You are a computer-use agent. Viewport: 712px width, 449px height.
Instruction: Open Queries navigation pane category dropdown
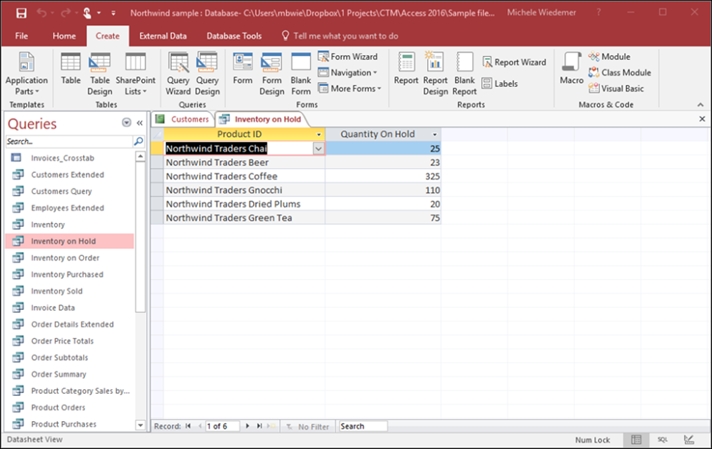tap(126, 123)
